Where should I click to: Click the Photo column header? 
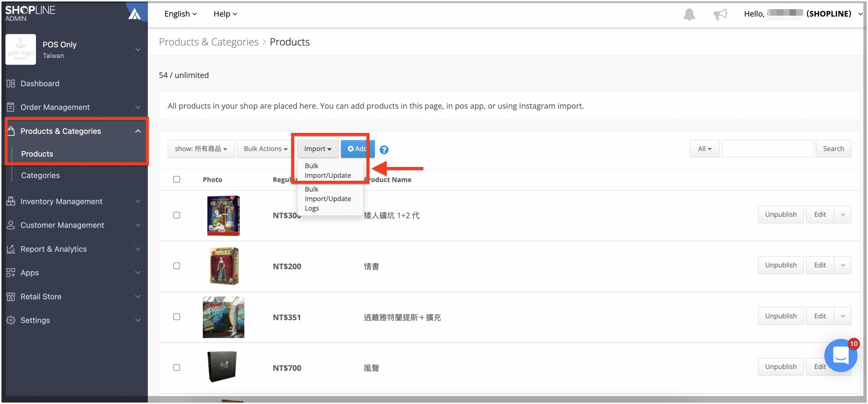(212, 180)
